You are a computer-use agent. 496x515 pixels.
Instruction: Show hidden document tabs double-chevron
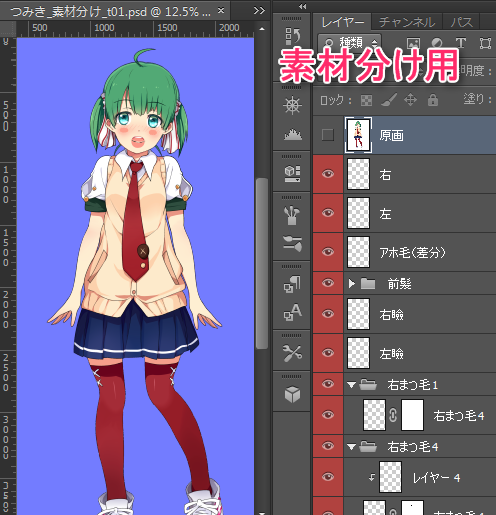[259, 11]
